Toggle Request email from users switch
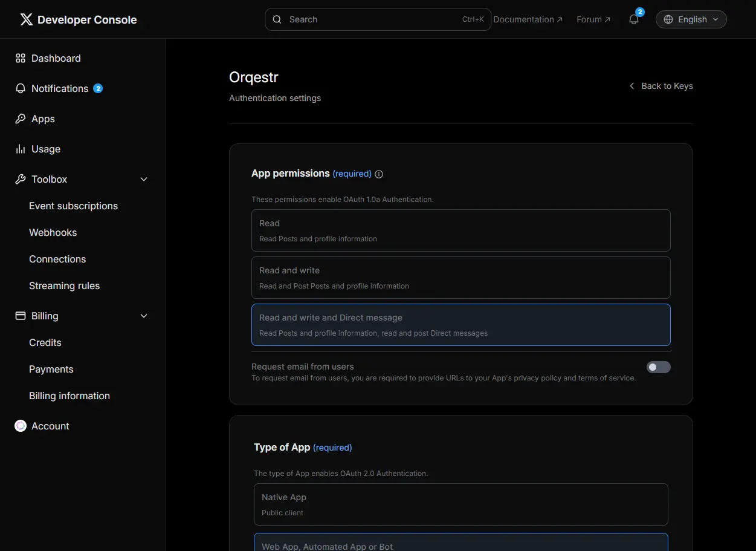 [x=659, y=367]
